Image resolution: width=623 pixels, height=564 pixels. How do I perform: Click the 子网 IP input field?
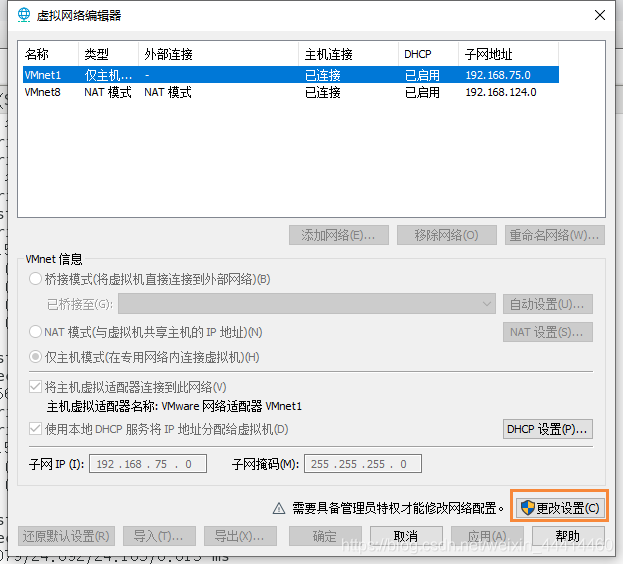[x=148, y=464]
